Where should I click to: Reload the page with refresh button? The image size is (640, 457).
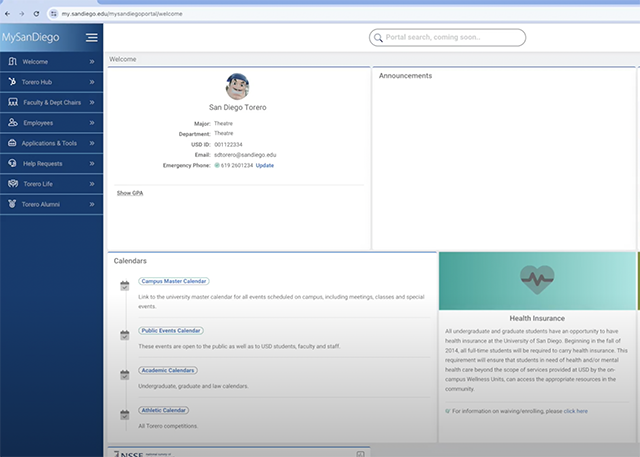tap(36, 14)
